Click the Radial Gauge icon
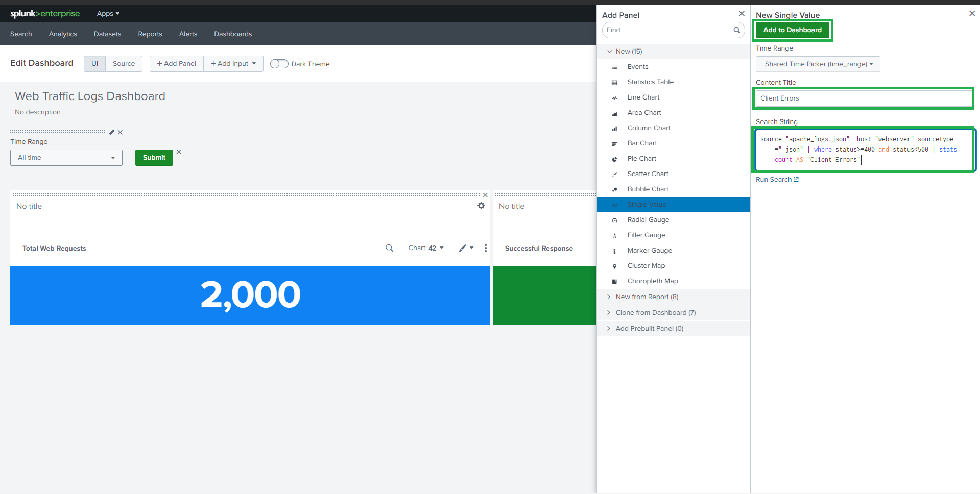980x494 pixels. coord(614,220)
